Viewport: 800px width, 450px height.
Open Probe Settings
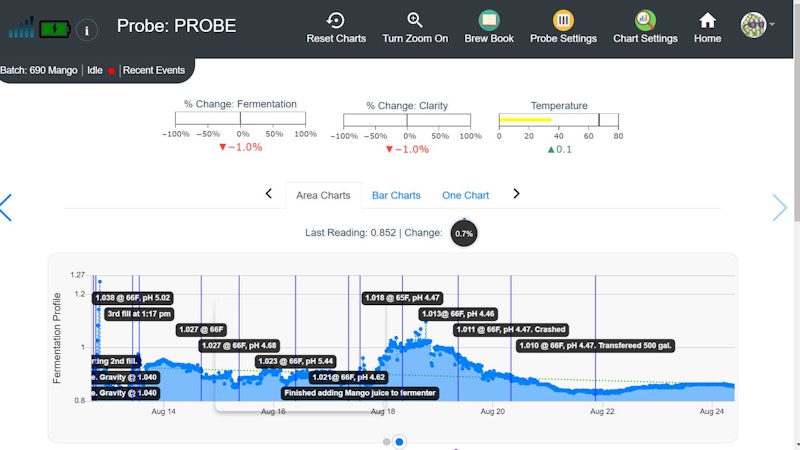(563, 20)
